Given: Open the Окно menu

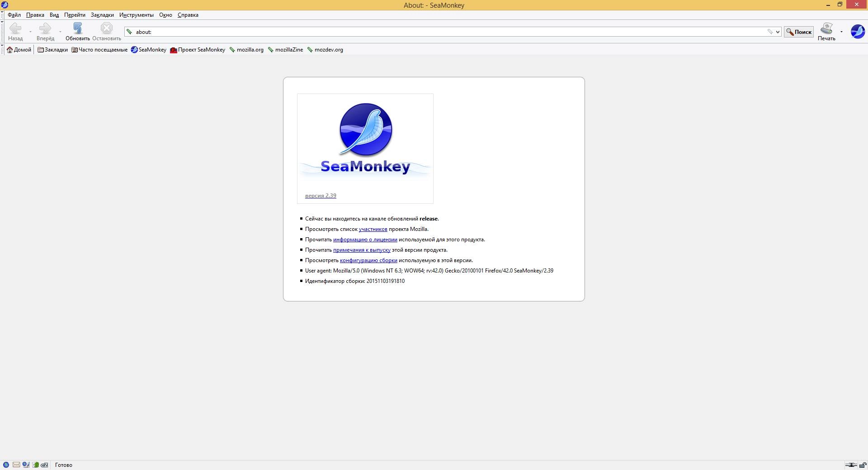Looking at the screenshot, I should pyautogui.click(x=165, y=15).
